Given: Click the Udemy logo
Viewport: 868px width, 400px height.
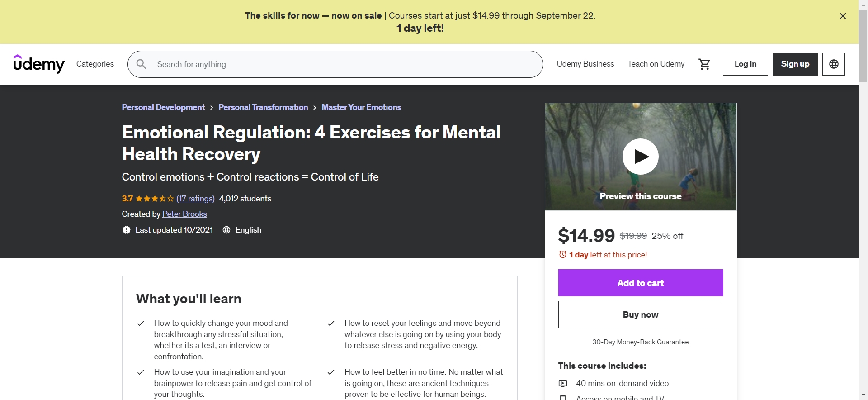Looking at the screenshot, I should coord(39,64).
